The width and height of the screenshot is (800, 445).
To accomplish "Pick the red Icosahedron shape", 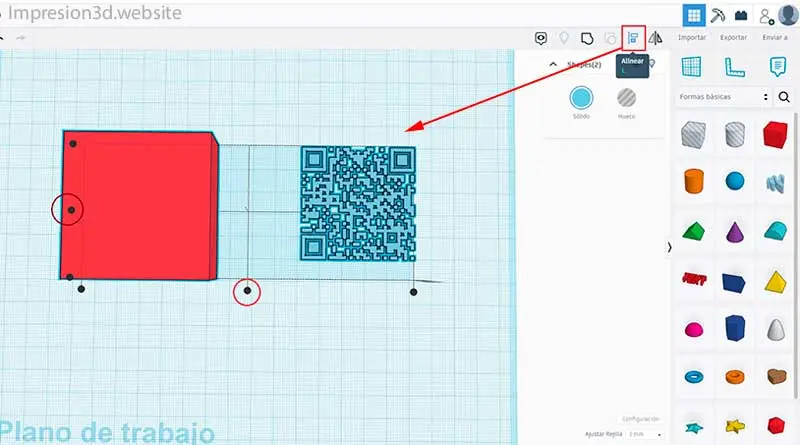I will [x=776, y=425].
